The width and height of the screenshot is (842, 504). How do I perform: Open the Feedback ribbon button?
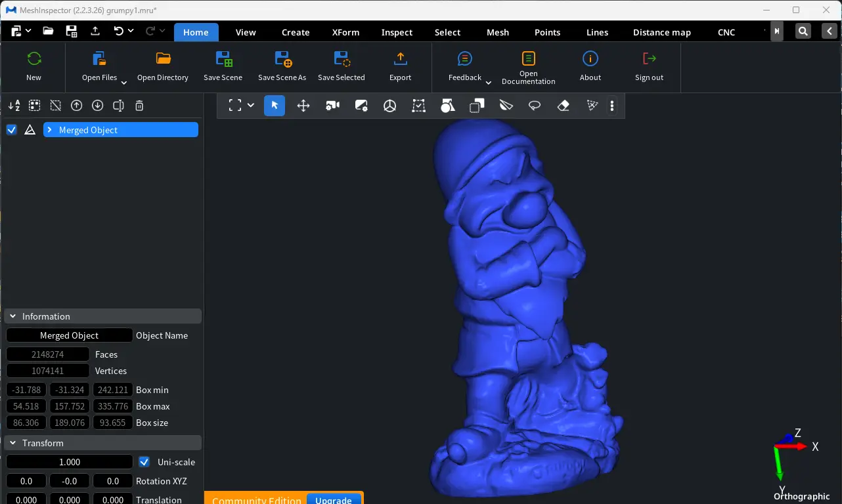click(x=465, y=66)
